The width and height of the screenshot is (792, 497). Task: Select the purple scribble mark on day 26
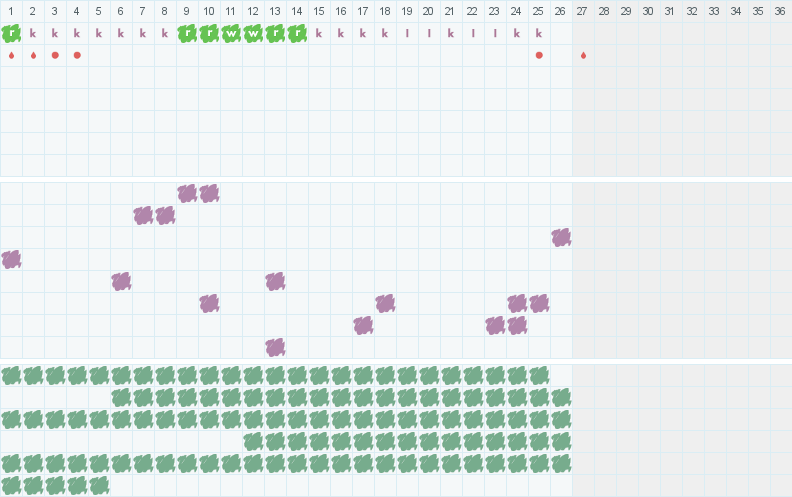point(561,237)
